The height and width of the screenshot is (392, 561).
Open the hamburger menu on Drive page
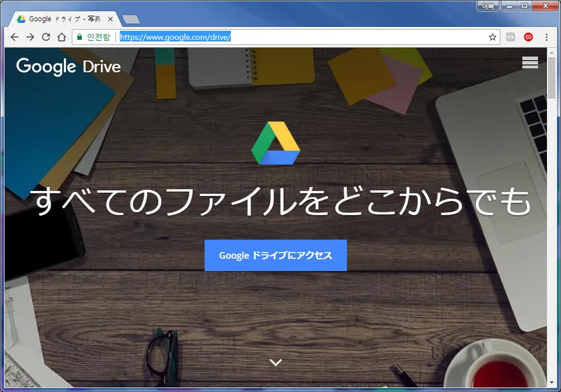pos(530,63)
